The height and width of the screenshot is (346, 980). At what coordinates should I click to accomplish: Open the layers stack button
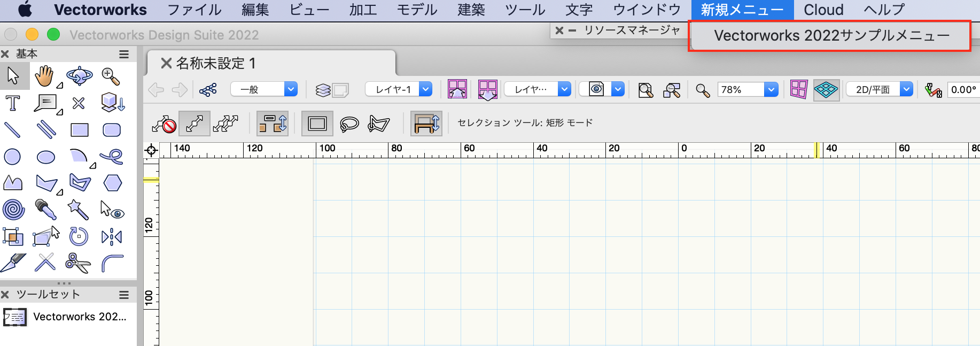point(323,90)
